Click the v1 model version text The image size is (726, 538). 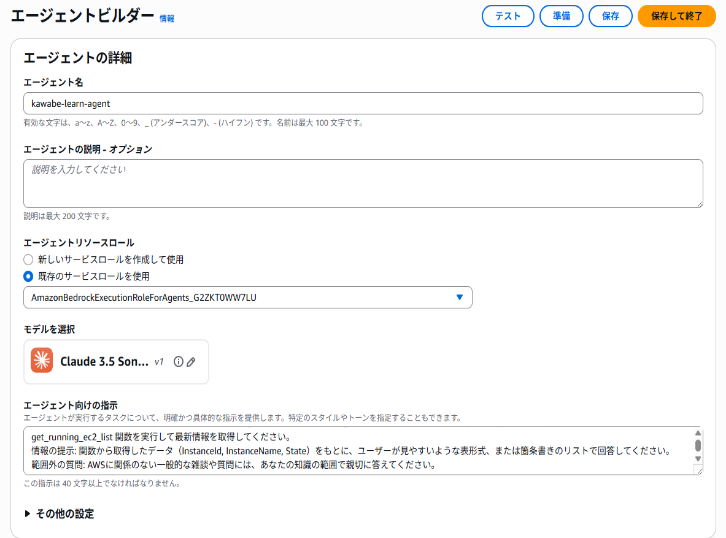tap(159, 362)
